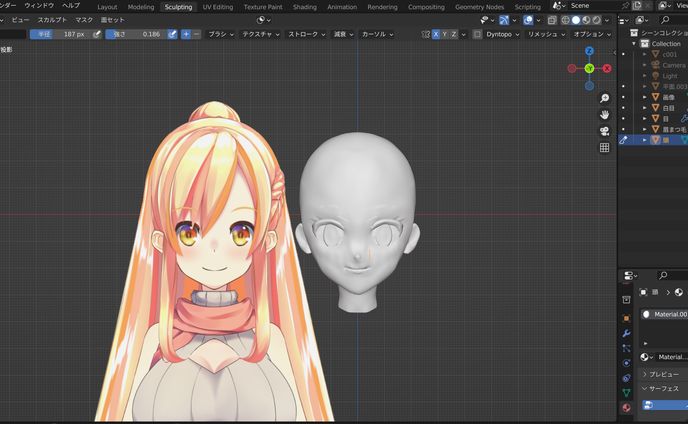Expand the プレビュー panel
The image size is (688, 424).
point(664,374)
